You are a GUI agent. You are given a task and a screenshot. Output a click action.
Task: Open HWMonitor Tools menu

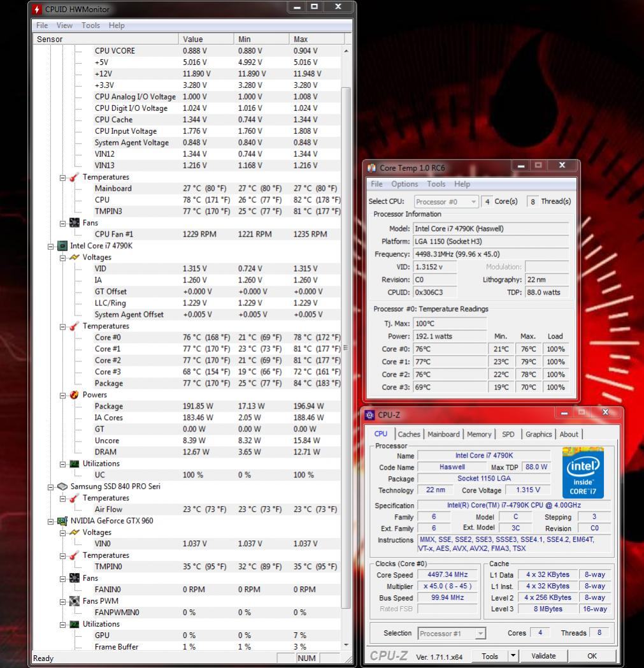tap(90, 25)
